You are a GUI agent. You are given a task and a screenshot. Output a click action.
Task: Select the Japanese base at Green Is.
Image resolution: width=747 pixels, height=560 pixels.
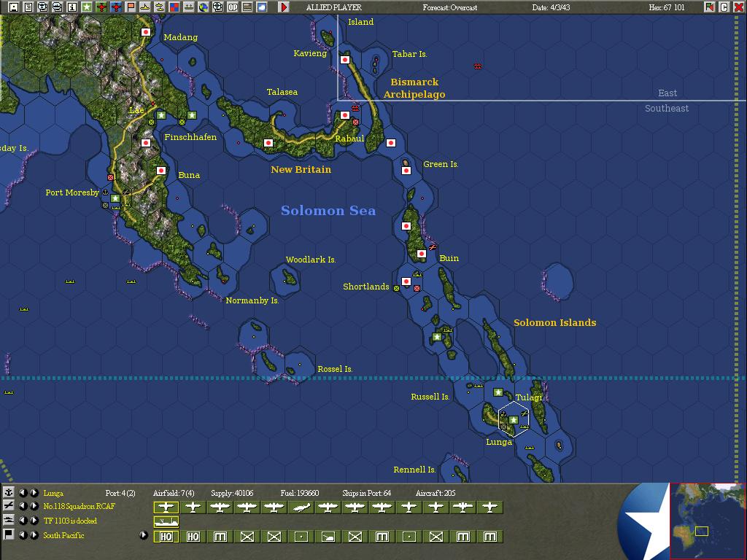point(406,171)
